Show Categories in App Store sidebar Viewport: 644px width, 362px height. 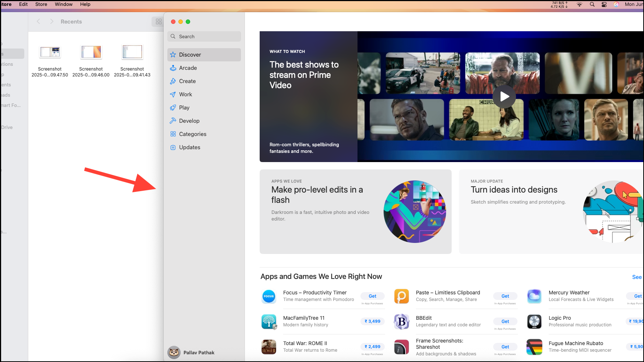point(204,134)
